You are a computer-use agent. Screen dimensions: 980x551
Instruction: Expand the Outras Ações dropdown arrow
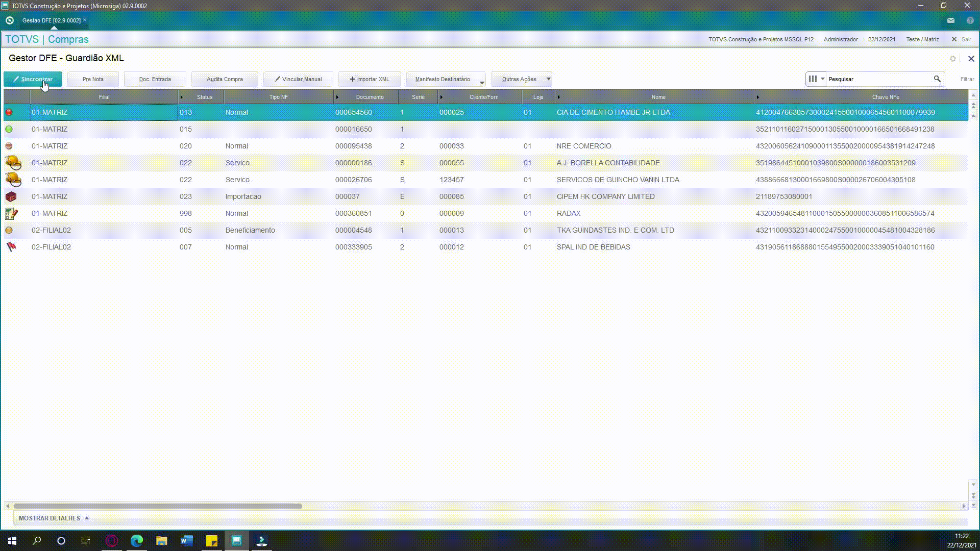(x=549, y=79)
